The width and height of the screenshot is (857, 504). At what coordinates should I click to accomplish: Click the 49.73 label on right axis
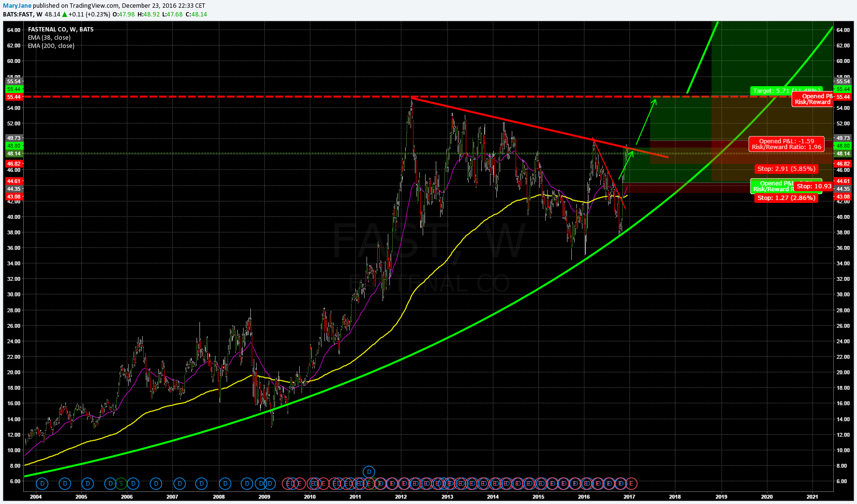tap(843, 138)
